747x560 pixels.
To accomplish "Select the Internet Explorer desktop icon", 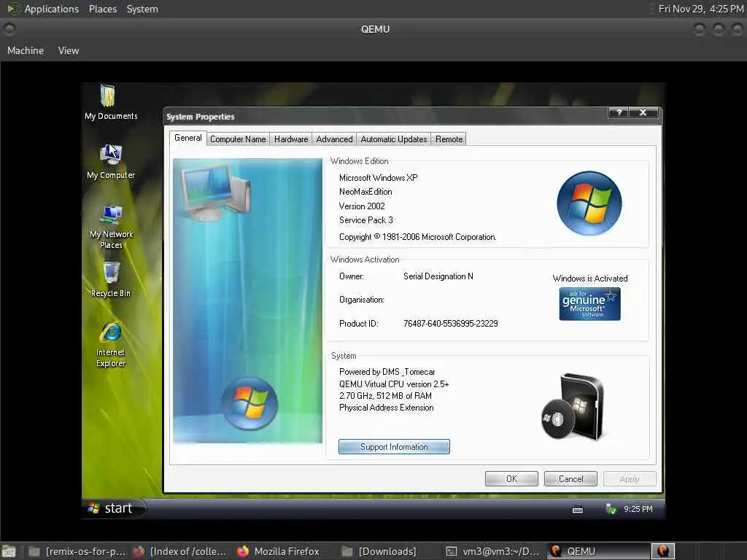I will [111, 344].
